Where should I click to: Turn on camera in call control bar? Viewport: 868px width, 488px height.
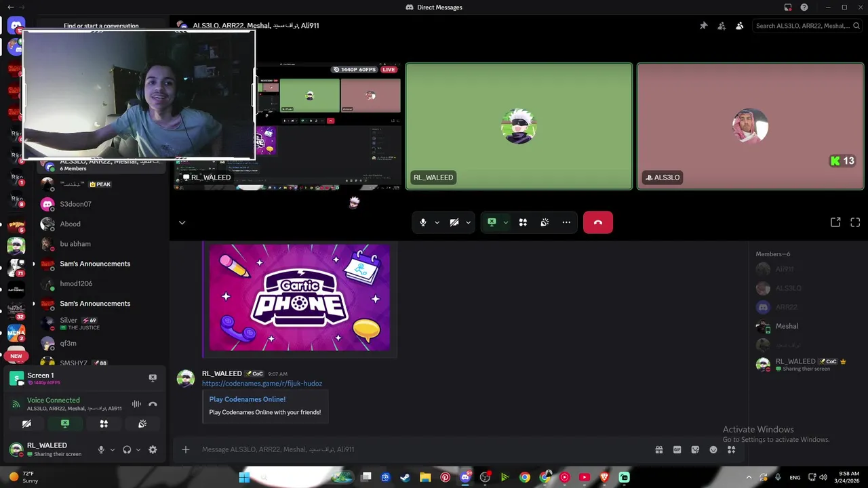click(x=454, y=222)
